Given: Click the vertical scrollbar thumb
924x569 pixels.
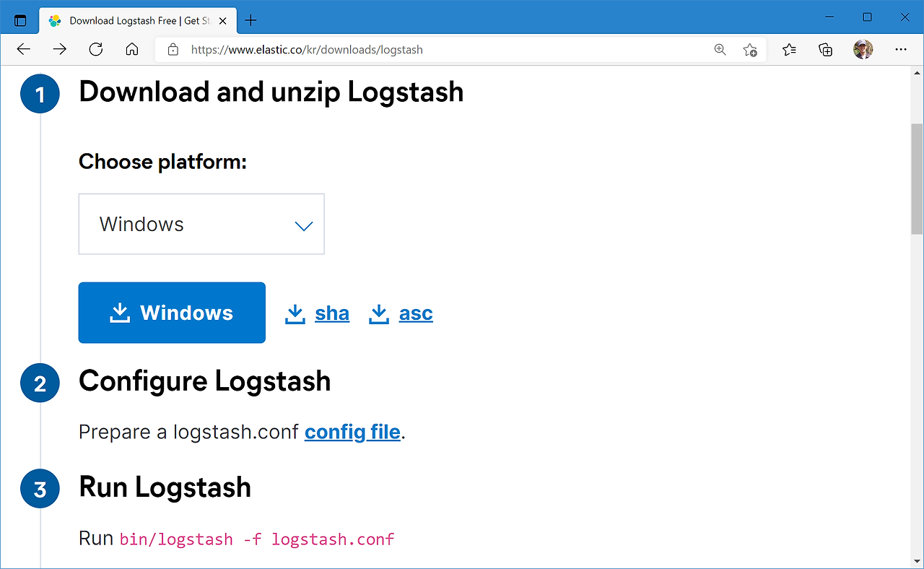Looking at the screenshot, I should pos(917,179).
